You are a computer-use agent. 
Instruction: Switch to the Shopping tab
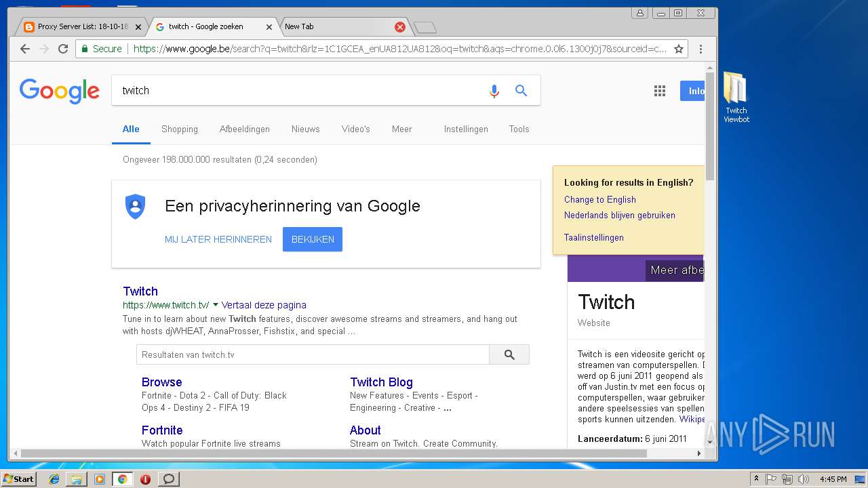click(180, 129)
